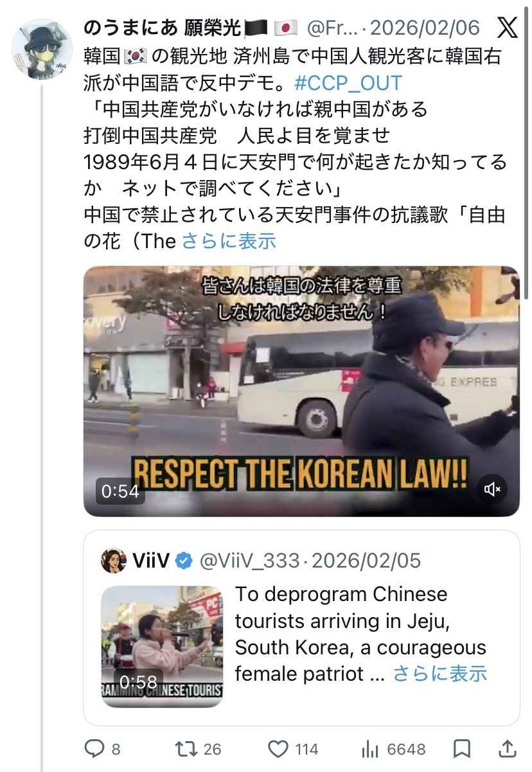The image size is (532, 772).
Task: Click ViiV's small profile avatar
Action: [x=112, y=561]
